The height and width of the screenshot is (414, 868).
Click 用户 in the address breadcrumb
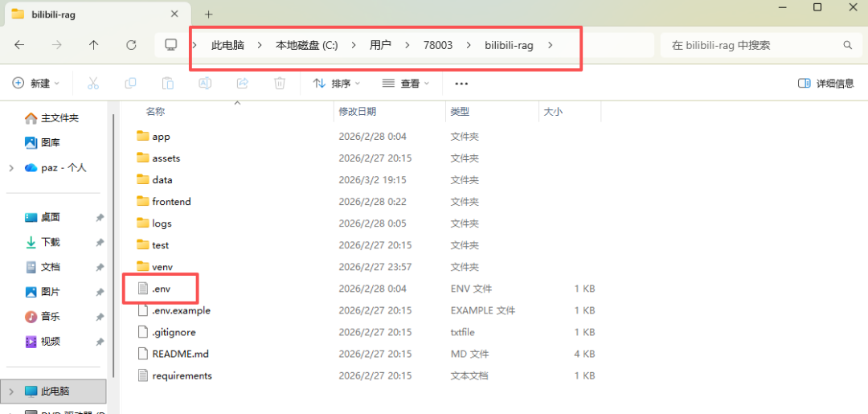click(380, 45)
